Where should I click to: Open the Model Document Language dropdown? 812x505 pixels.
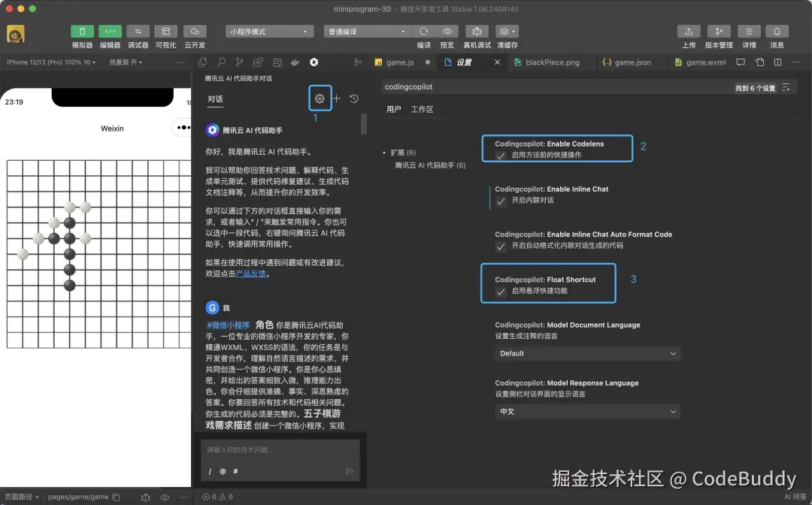click(587, 353)
